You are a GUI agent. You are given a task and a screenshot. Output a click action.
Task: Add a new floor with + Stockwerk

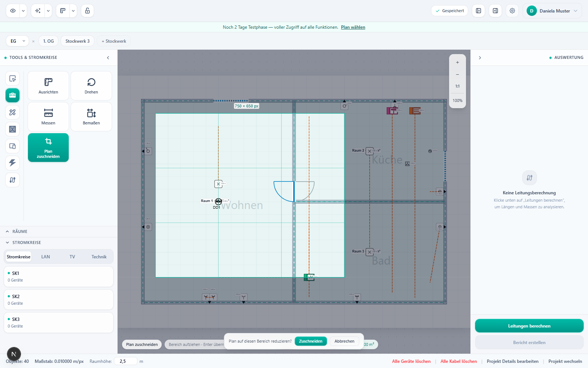pyautogui.click(x=114, y=41)
